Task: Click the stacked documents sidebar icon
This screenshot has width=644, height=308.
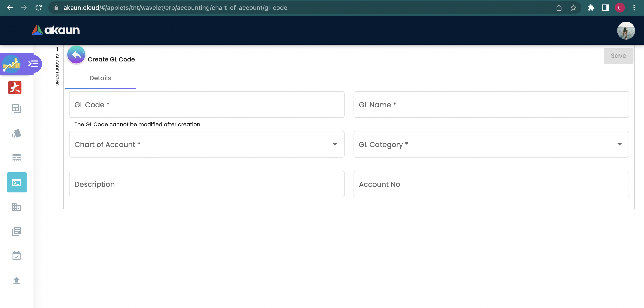Action: pyautogui.click(x=17, y=231)
